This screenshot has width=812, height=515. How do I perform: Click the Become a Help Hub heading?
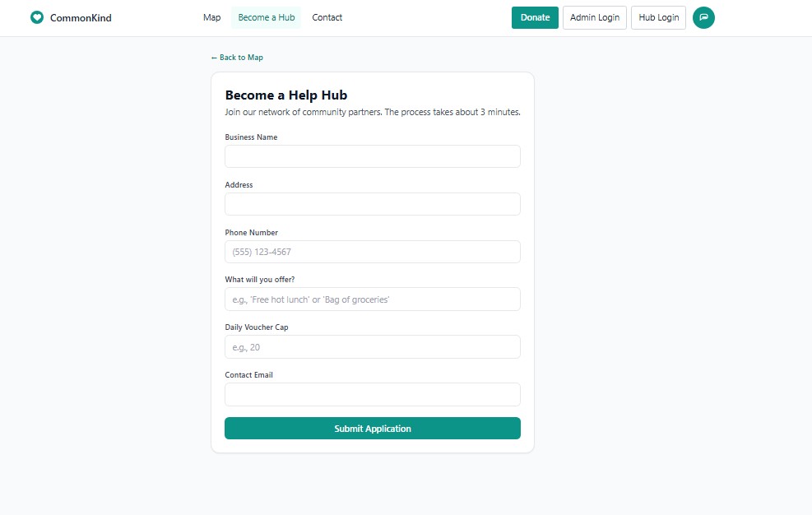285,95
